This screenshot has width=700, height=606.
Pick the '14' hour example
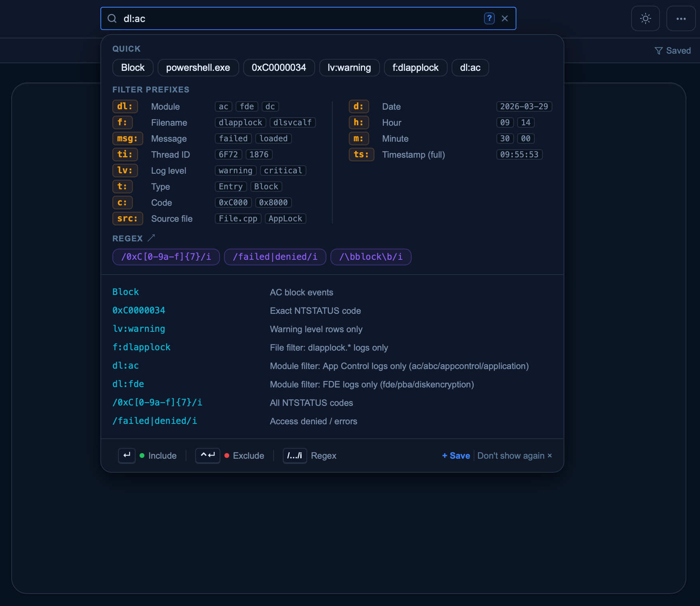[x=526, y=122]
